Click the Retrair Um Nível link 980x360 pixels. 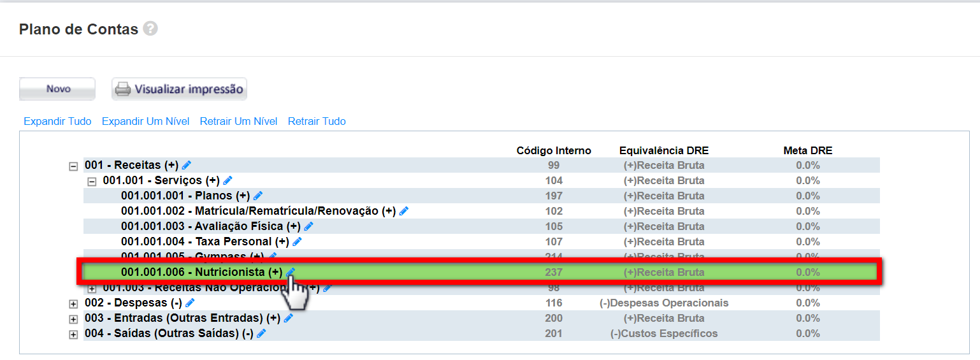coord(238,121)
